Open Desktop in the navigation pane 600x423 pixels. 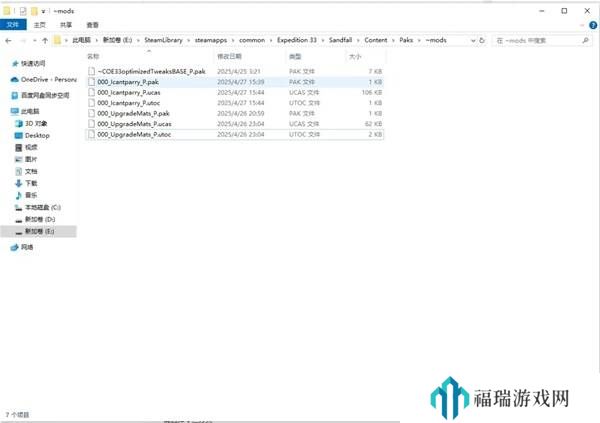37,136
